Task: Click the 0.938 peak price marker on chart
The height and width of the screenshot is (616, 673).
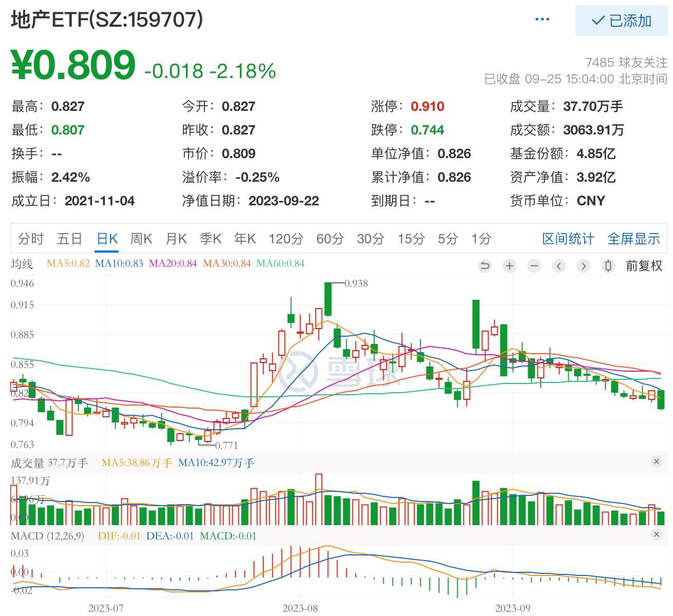Action: pyautogui.click(x=356, y=283)
